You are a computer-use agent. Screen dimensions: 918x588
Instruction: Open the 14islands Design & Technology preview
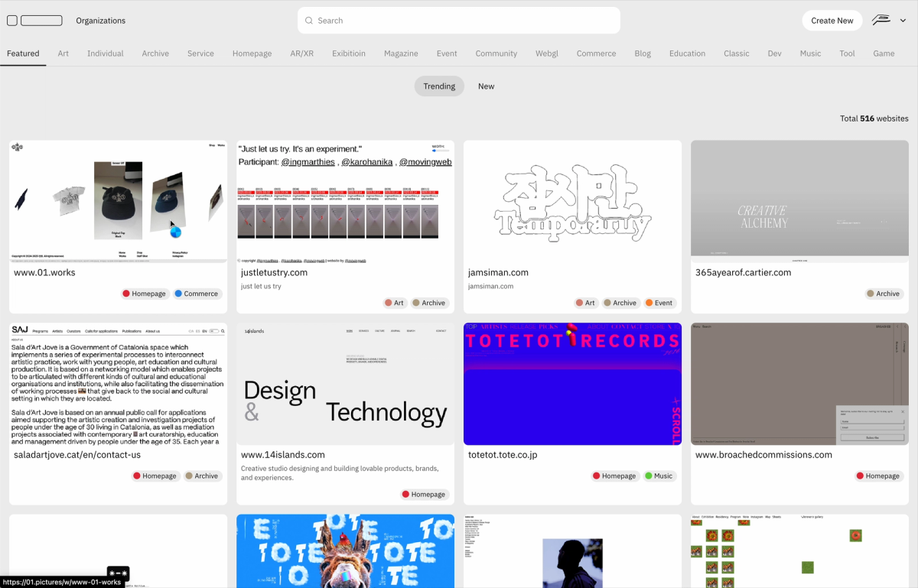click(346, 384)
